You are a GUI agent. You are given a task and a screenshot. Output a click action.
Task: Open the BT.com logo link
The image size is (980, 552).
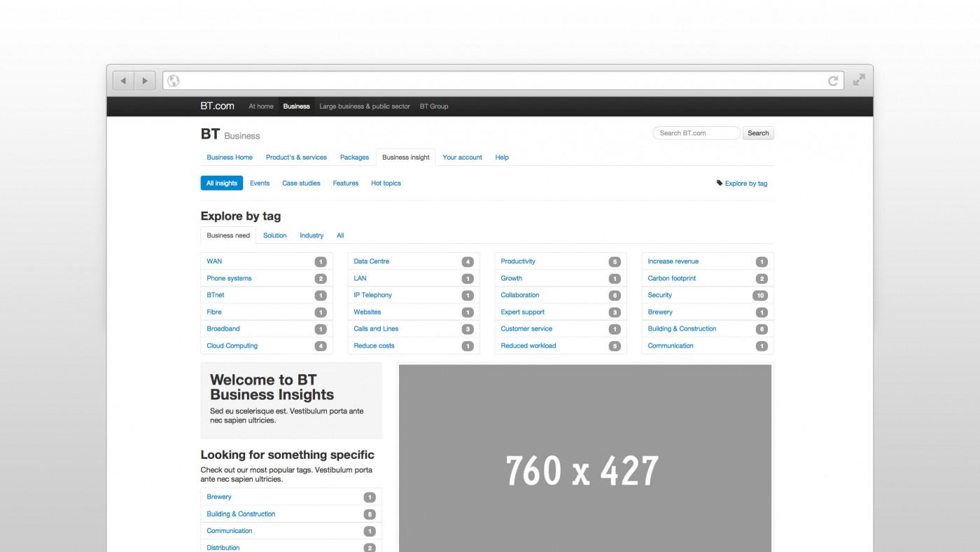[217, 106]
